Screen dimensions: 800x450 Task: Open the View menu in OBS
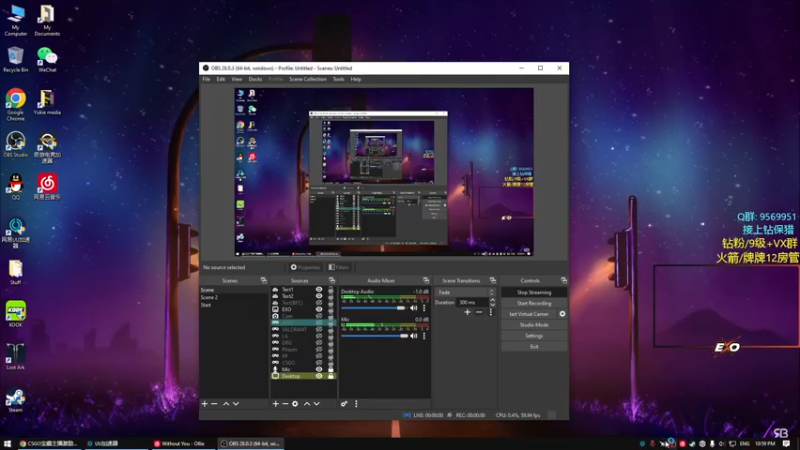pyautogui.click(x=237, y=79)
